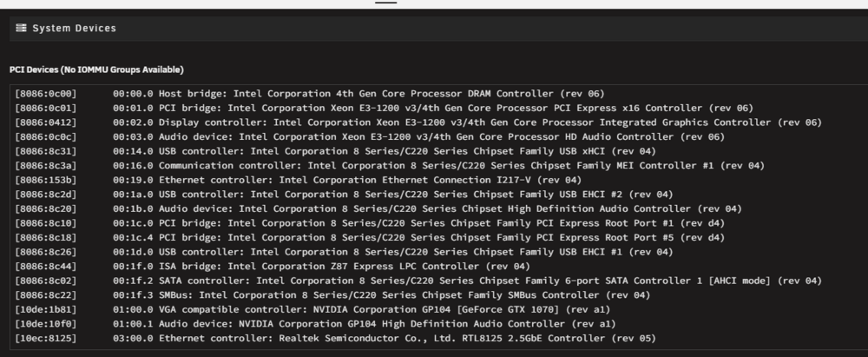Click the Ethernet Connection I217-V entry
Image resolution: width=868 pixels, height=357 pixels.
299,180
